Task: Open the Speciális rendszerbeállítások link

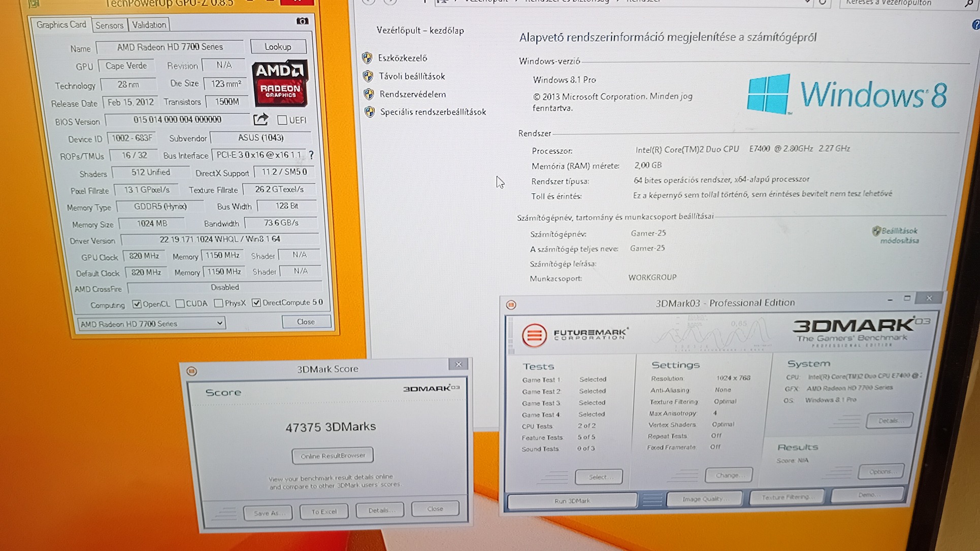Action: (433, 112)
